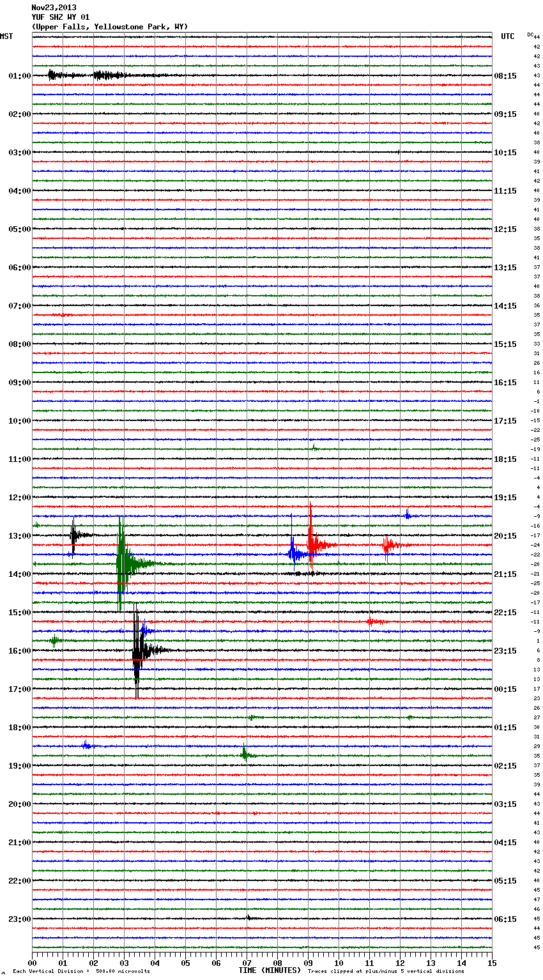This screenshot has height=980, width=543.
Task: Select the 05:00 MST time label
Action: pos(19,229)
